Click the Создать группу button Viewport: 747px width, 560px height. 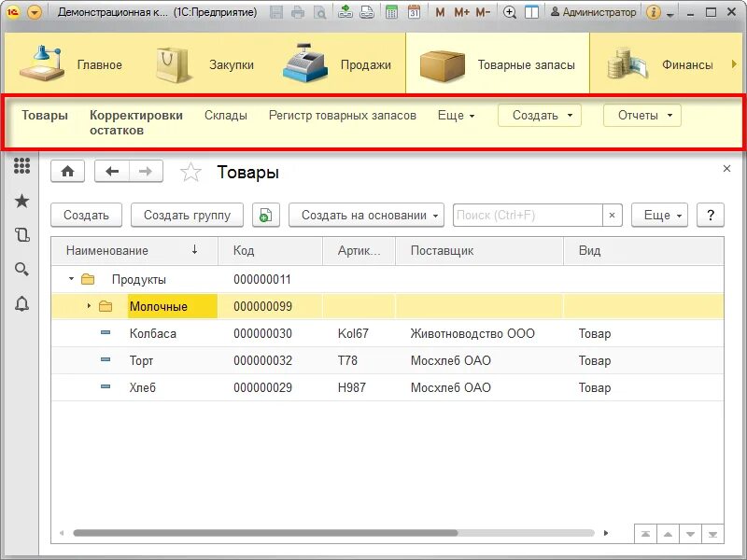pos(188,216)
